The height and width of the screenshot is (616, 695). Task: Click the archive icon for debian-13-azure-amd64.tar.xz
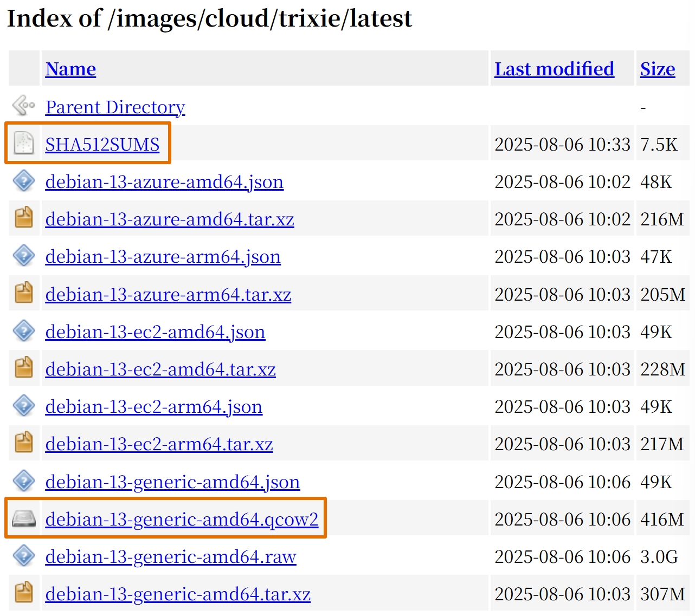click(23, 218)
